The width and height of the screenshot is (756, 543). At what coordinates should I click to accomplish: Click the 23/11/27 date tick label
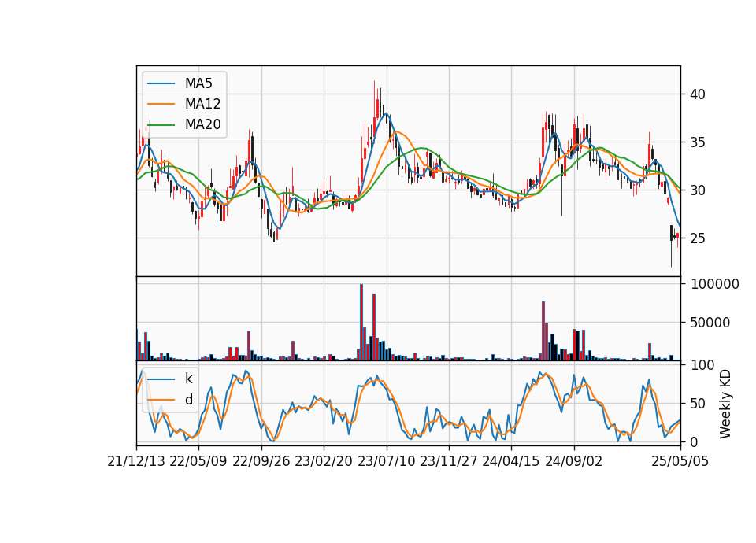coord(449,461)
